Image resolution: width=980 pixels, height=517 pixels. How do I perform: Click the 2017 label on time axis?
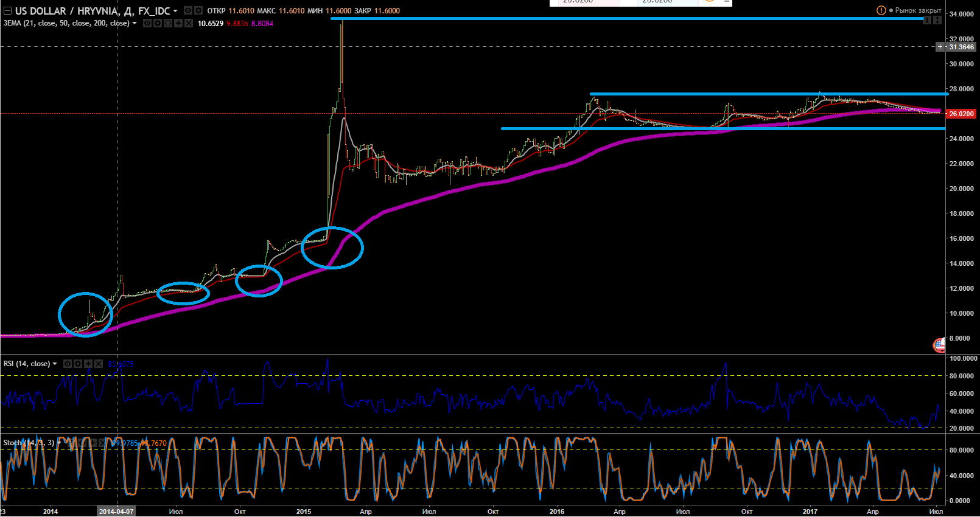[810, 512]
